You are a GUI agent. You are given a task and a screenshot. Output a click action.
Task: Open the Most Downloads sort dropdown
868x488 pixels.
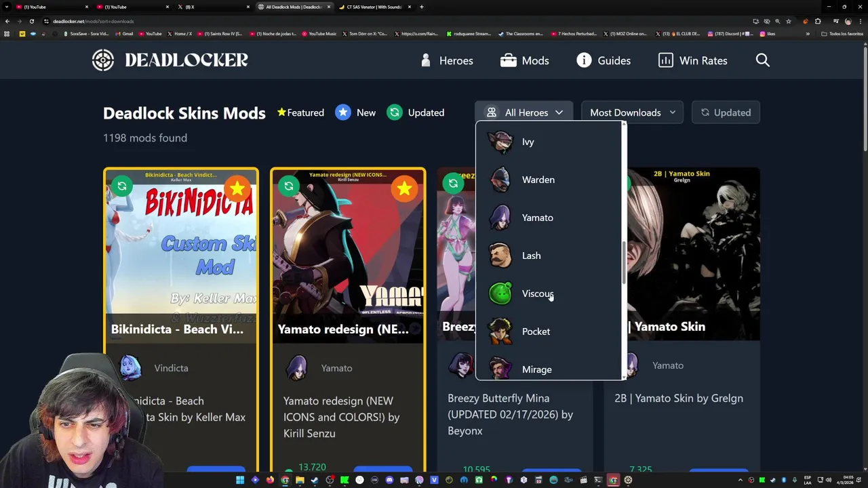click(x=632, y=113)
